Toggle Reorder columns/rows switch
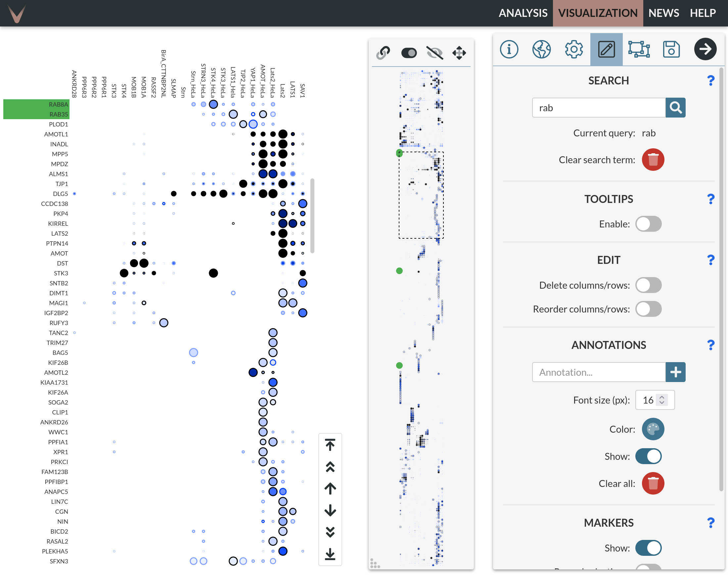 click(x=648, y=309)
